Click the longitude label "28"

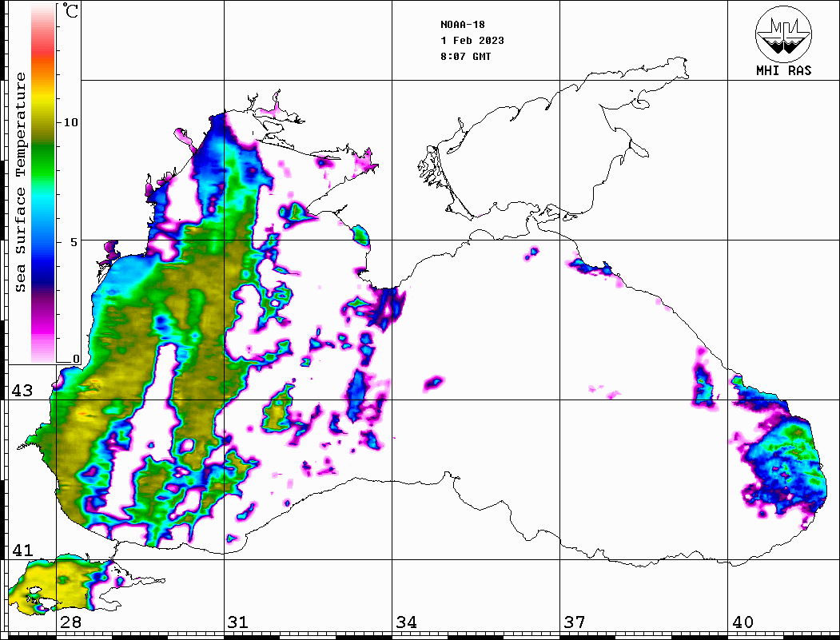[70, 622]
